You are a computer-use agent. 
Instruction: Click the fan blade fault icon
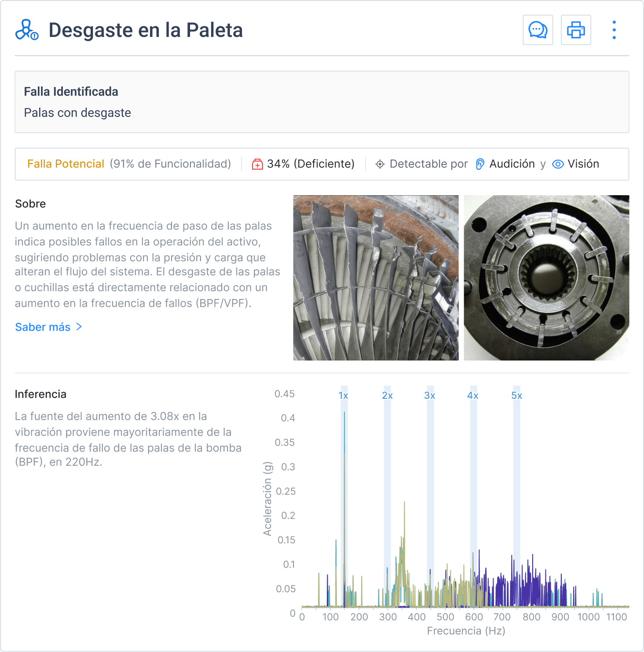point(27,30)
